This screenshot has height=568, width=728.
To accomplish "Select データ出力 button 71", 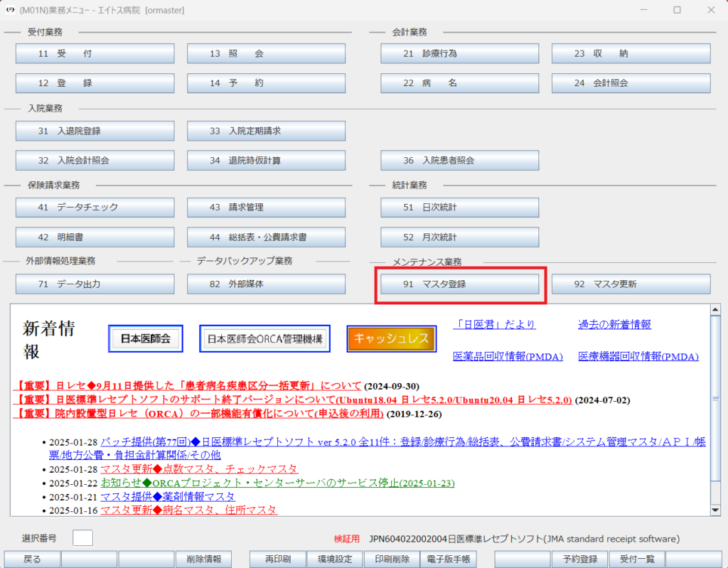I will tap(95, 284).
